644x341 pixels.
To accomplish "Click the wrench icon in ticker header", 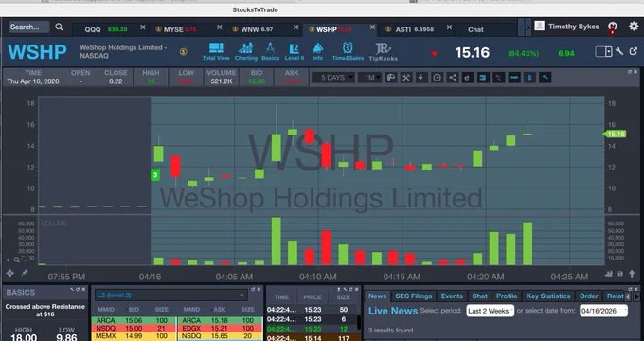I will point(619,52).
